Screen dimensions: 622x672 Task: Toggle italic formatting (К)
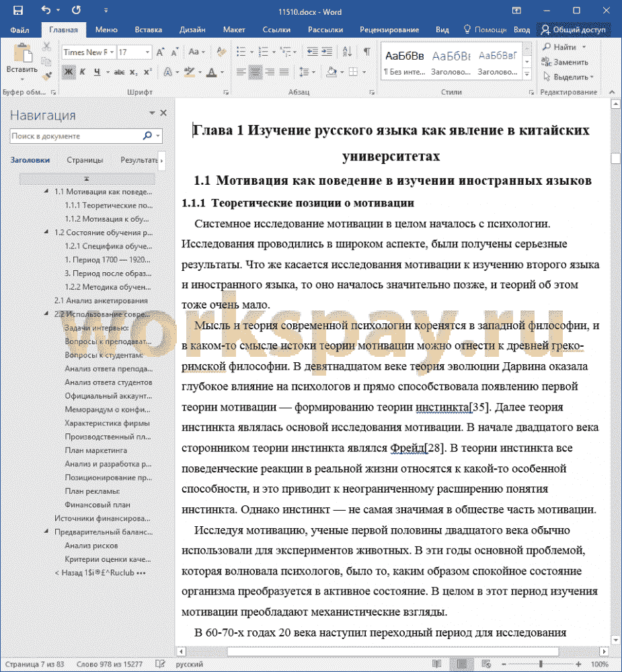click(83, 72)
